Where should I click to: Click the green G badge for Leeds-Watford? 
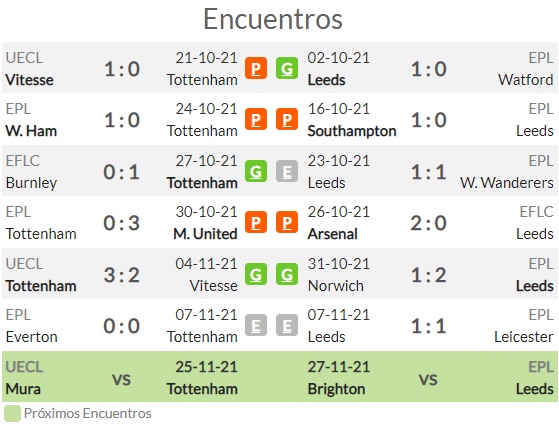coord(287,68)
